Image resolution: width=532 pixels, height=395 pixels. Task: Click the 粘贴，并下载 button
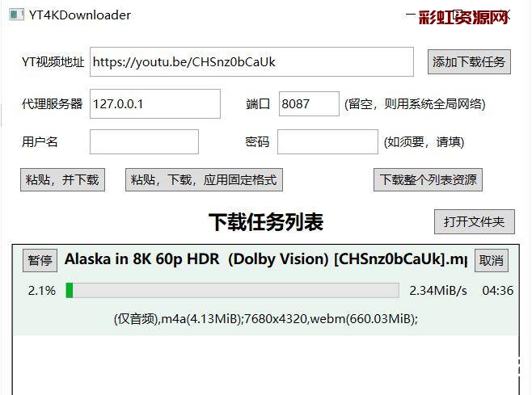tap(62, 179)
